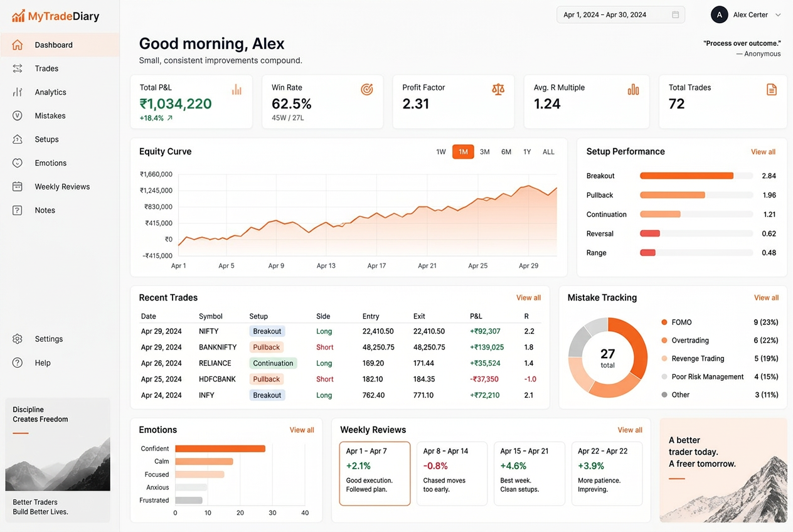Click the Pullback setup performance bar
The height and width of the screenshot is (532, 793).
[673, 195]
